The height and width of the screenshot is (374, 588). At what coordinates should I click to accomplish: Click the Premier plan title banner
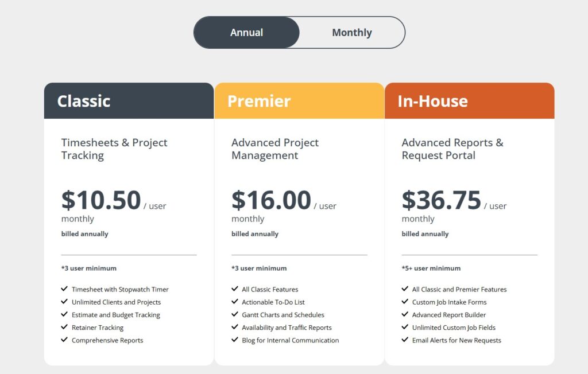point(299,100)
